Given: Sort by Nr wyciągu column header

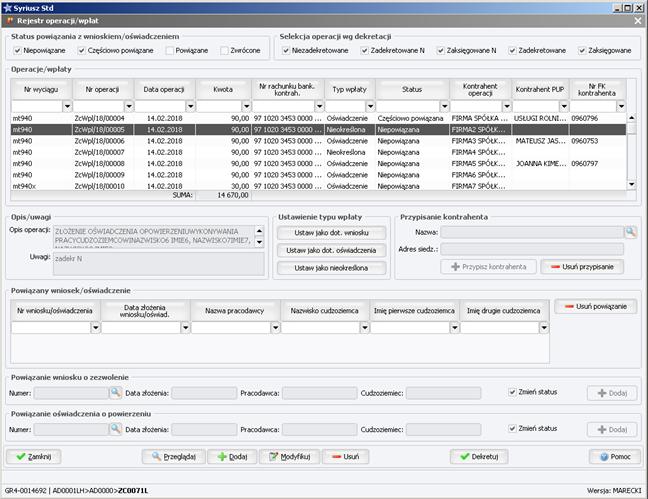Looking at the screenshot, I should (41, 89).
